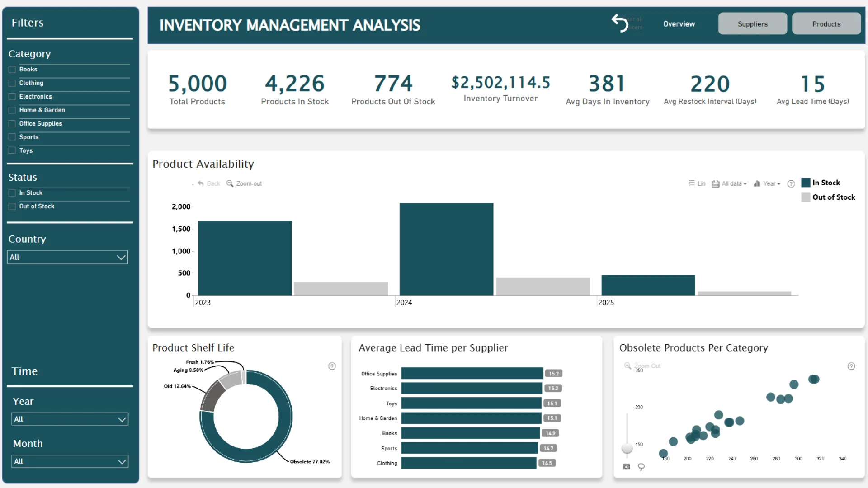868x488 pixels.
Task: Switch to the Products page
Action: click(x=826, y=24)
